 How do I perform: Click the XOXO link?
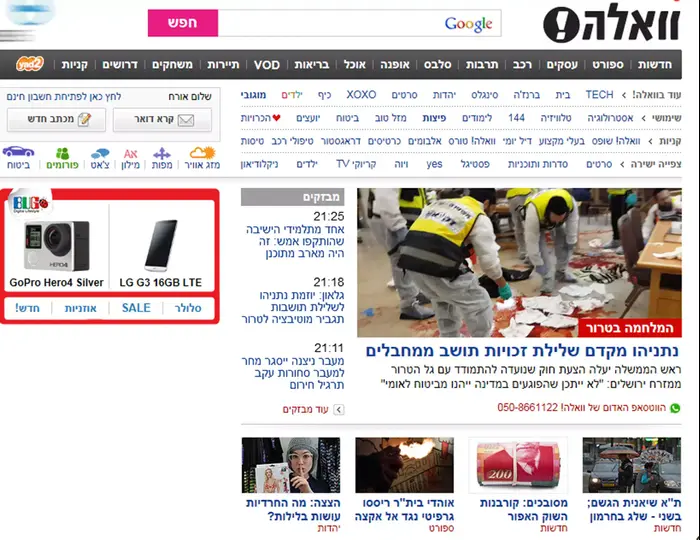(361, 95)
